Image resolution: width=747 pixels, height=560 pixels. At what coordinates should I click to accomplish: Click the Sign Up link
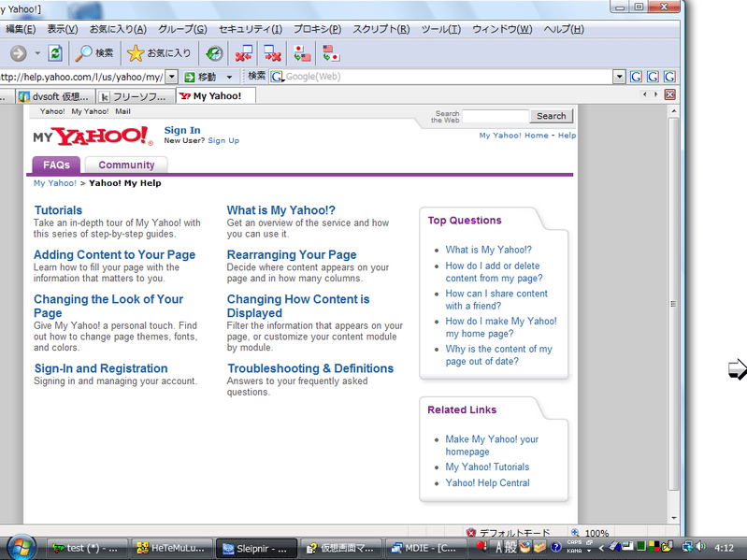click(223, 140)
